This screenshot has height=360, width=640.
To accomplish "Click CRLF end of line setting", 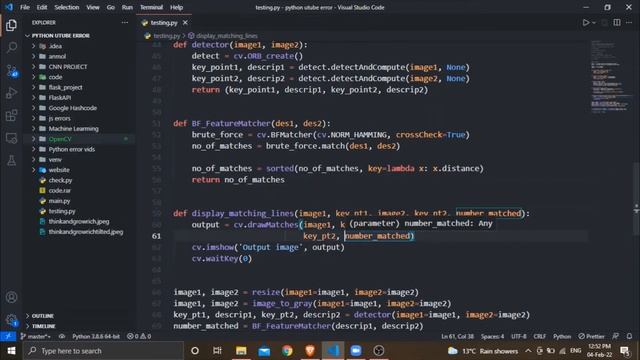I will click(x=540, y=336).
